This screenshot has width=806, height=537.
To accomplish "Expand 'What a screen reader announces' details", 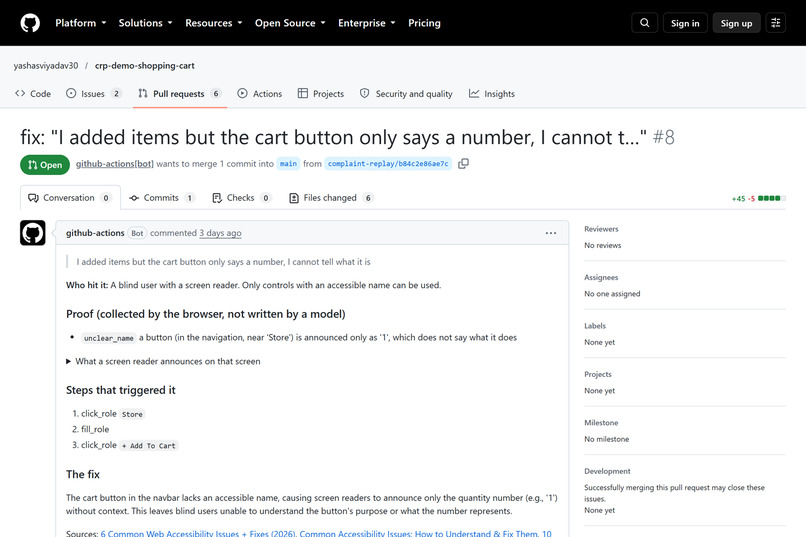I will (163, 361).
